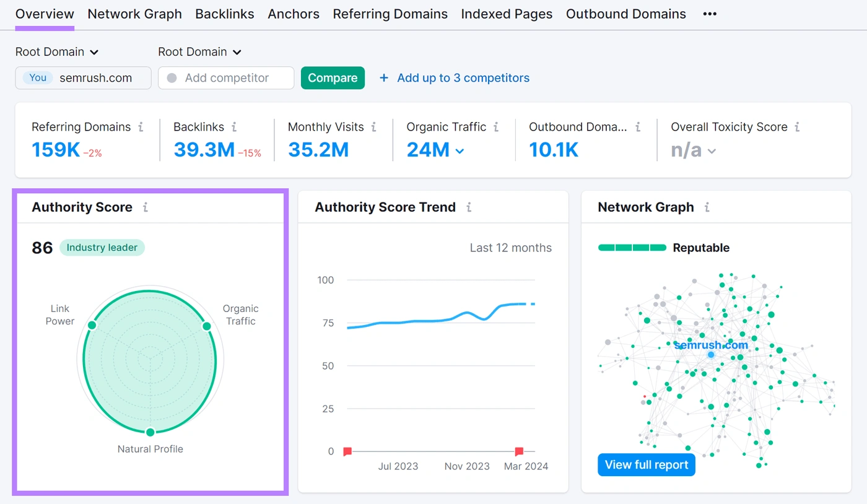Click the Reputable rating bar
Image resolution: width=867 pixels, height=504 pixels.
[x=632, y=248]
